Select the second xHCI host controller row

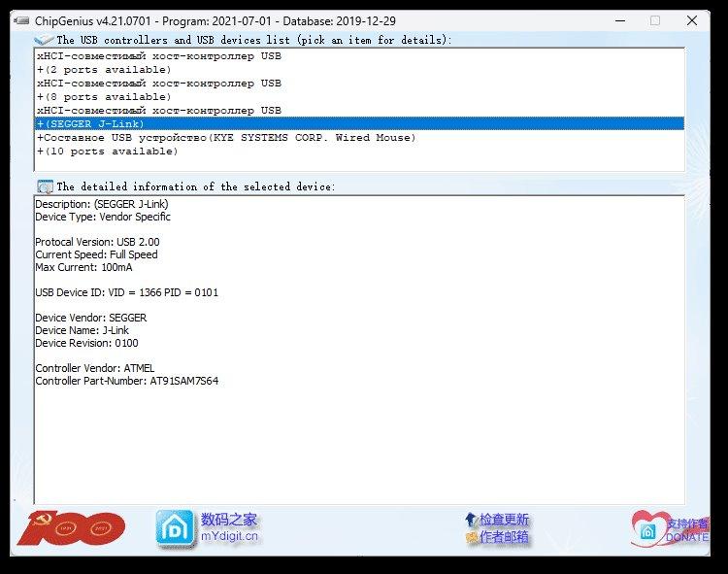coord(359,84)
